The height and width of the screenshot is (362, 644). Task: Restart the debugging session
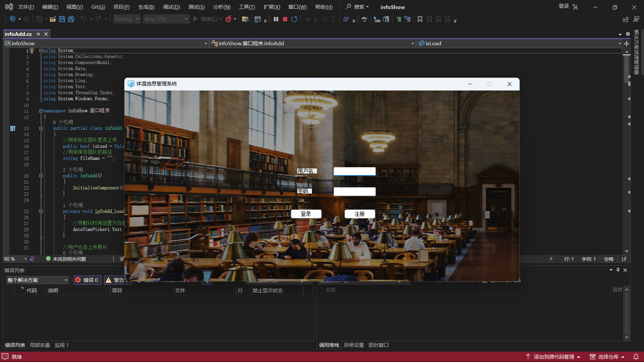click(294, 19)
